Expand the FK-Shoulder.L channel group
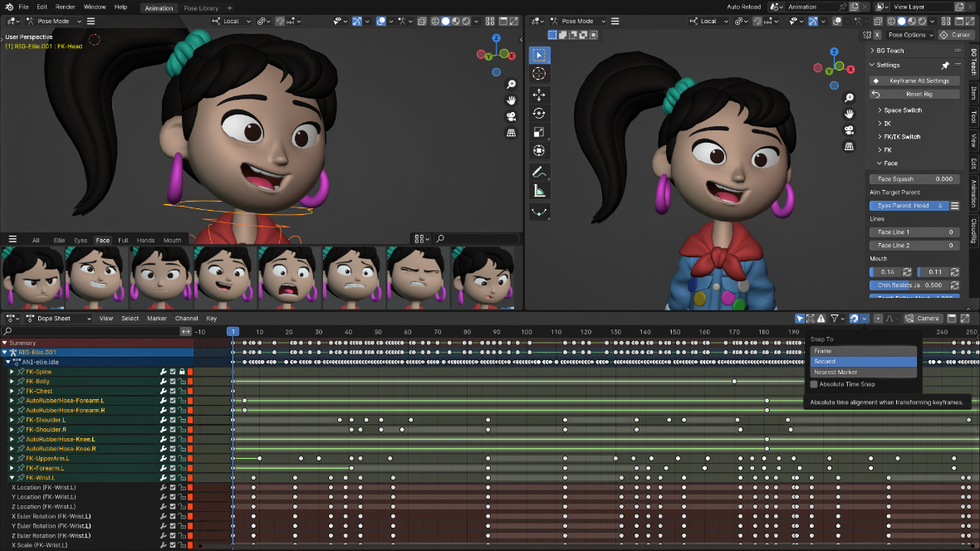 coord(12,420)
